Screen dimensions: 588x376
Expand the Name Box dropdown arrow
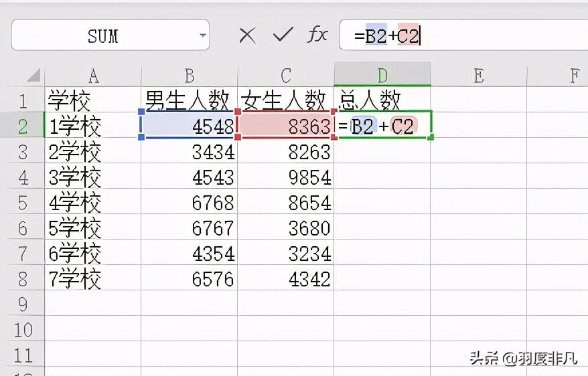pos(203,35)
